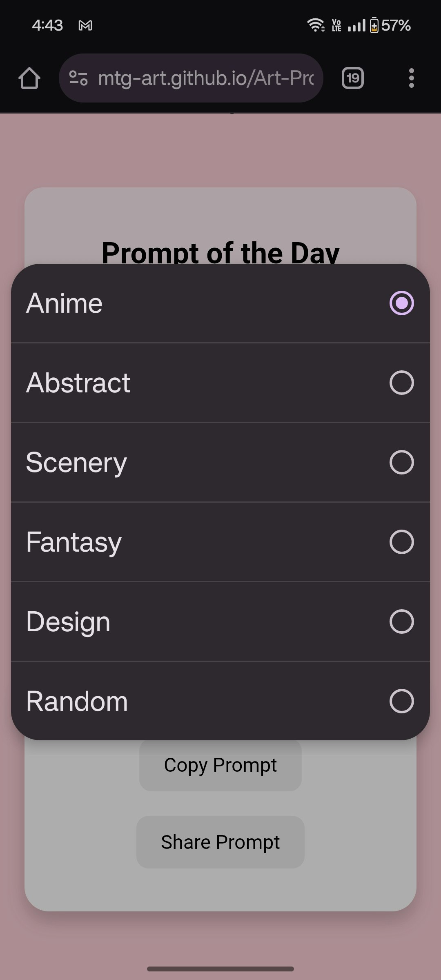Image resolution: width=441 pixels, height=980 pixels.
Task: Tap the site settings icon in address bar
Action: (x=78, y=78)
